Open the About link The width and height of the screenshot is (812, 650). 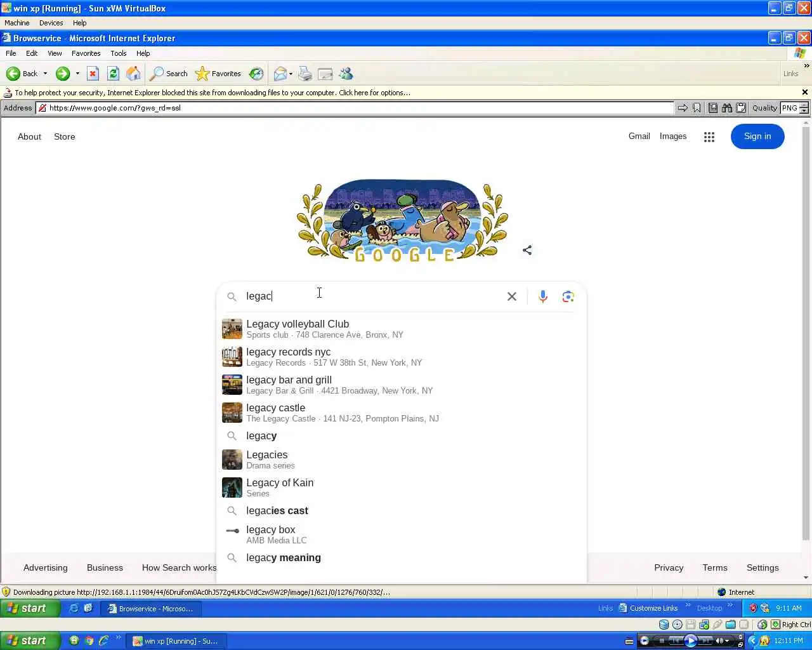(29, 136)
